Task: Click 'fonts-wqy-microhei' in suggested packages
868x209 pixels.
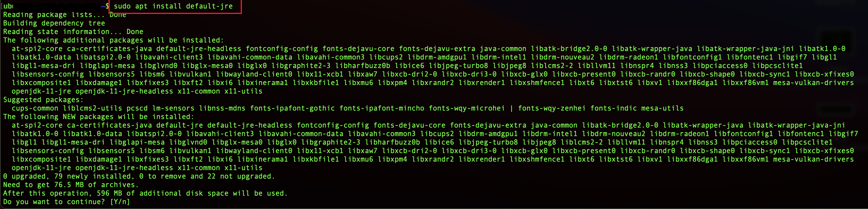Action: tap(467, 108)
